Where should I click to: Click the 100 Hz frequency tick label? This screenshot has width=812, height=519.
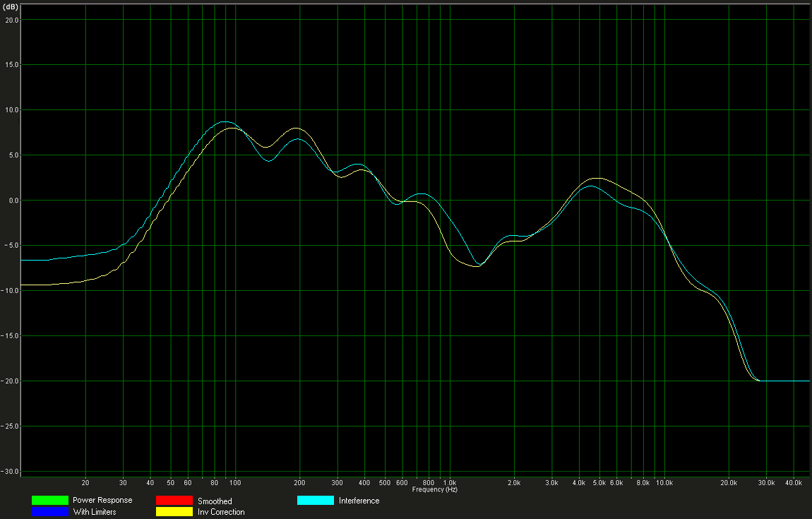235,483
